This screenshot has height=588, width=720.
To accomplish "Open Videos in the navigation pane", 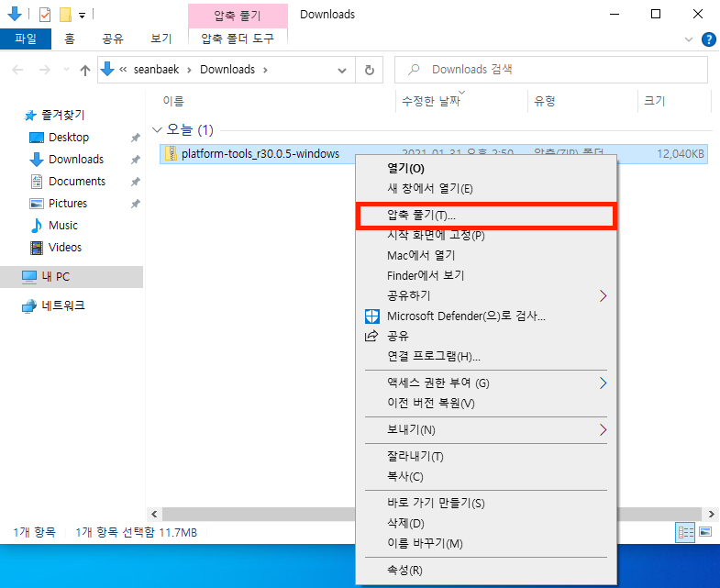I will 65,248.
